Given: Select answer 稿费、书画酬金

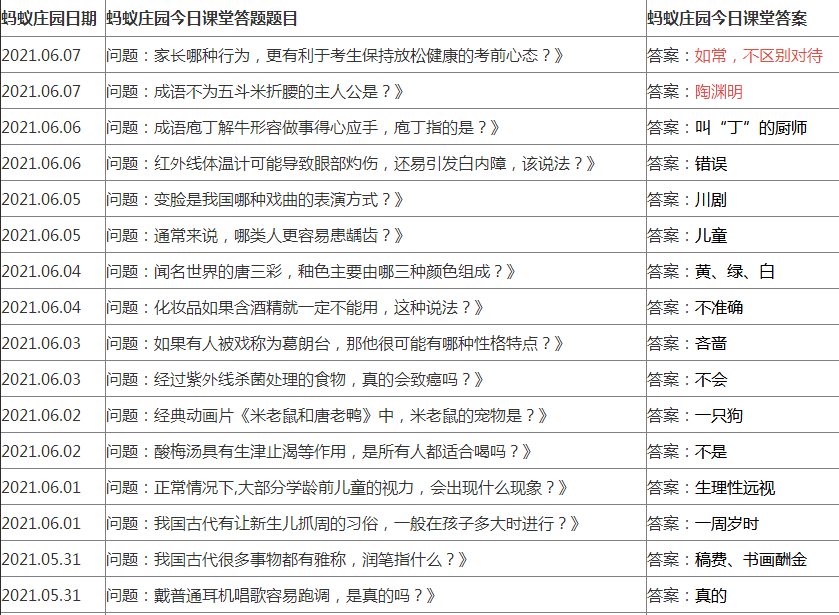Looking at the screenshot, I should [751, 559].
